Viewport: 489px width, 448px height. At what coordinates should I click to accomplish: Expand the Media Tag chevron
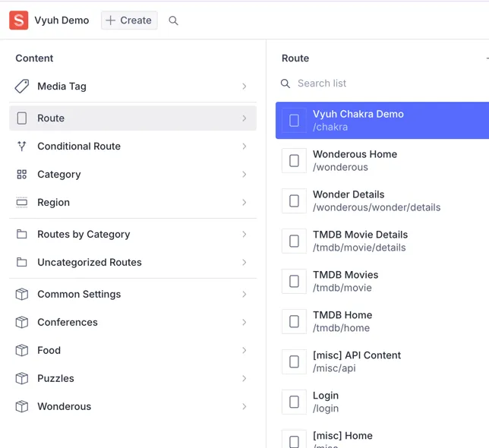click(x=244, y=87)
